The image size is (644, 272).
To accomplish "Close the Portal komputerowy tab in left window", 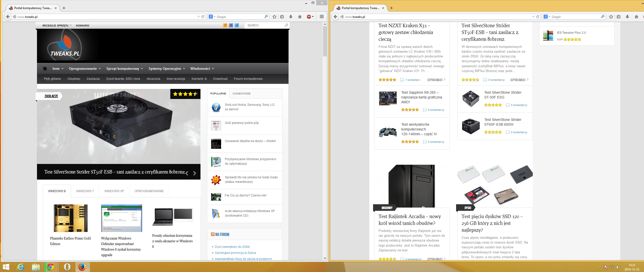I will (x=56, y=8).
